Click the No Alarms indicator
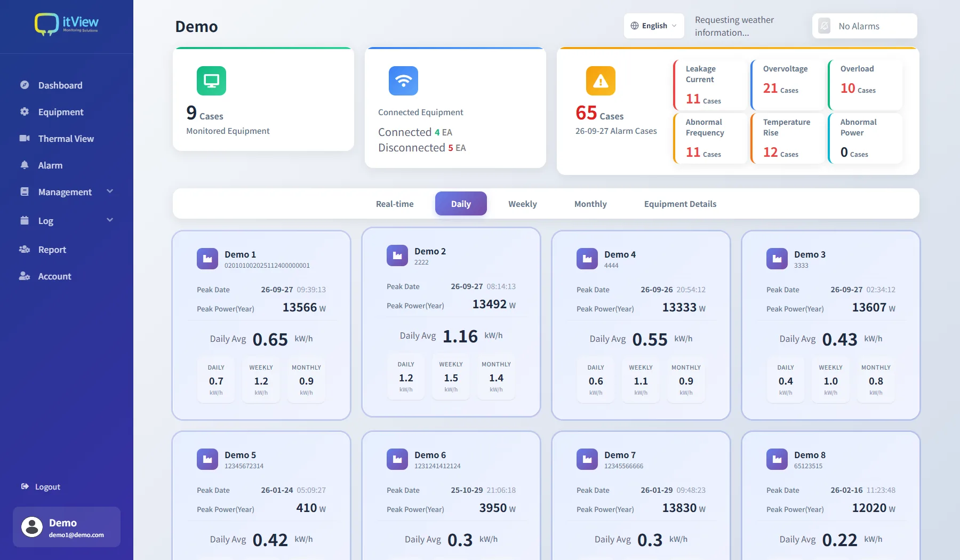 (865, 26)
